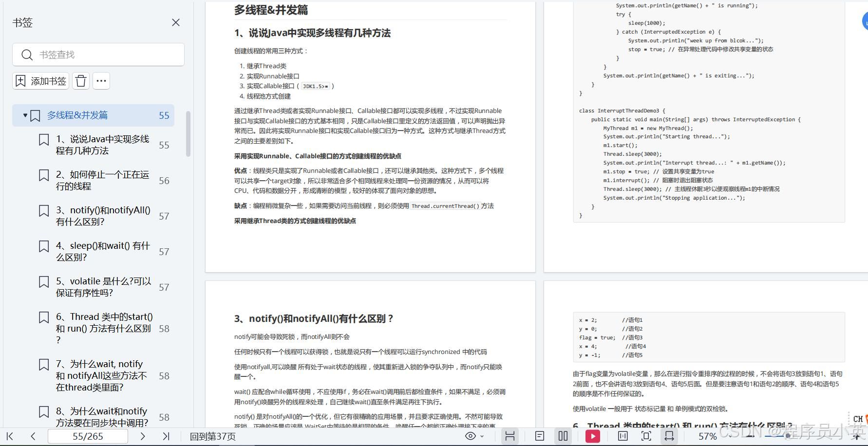Screen dimensions: 868x446
Task: Go to next page arrow
Action: [143, 436]
